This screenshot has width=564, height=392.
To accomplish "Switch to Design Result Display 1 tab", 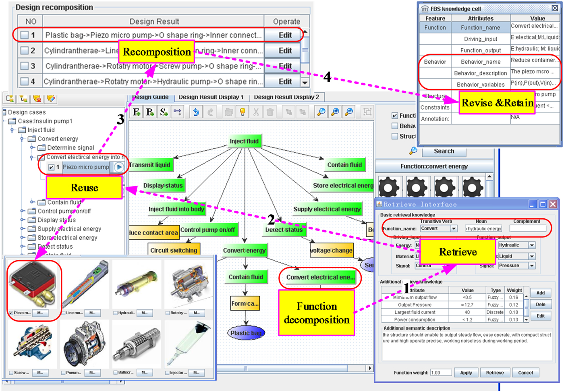I will pyautogui.click(x=211, y=97).
